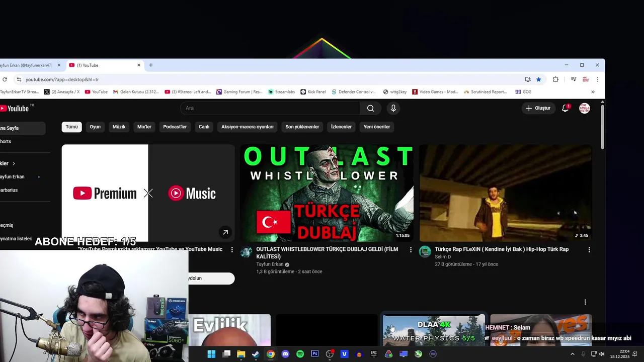Open Windows Start menu
Image resolution: width=644 pixels, height=362 pixels.
tap(211, 354)
